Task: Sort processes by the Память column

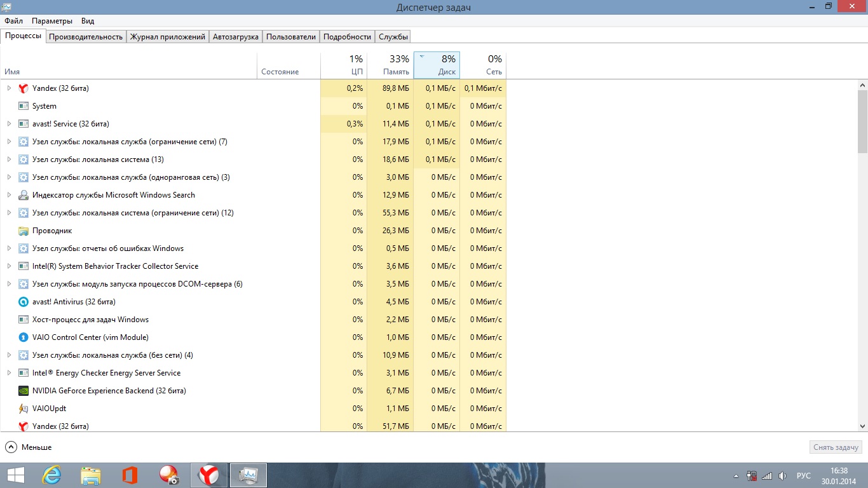Action: pyautogui.click(x=390, y=65)
